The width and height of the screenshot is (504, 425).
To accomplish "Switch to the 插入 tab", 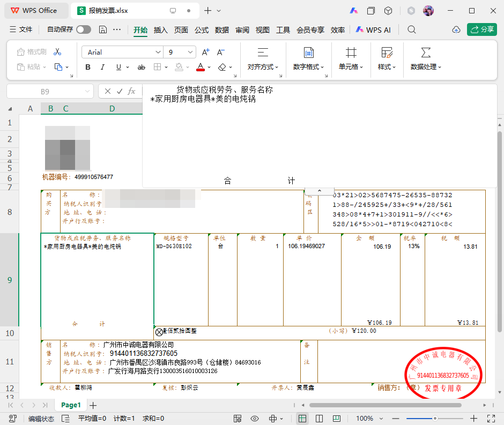I will (x=160, y=30).
